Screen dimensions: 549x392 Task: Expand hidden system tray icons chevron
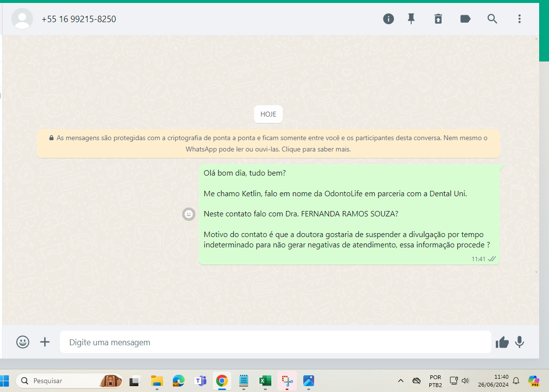[x=400, y=381]
